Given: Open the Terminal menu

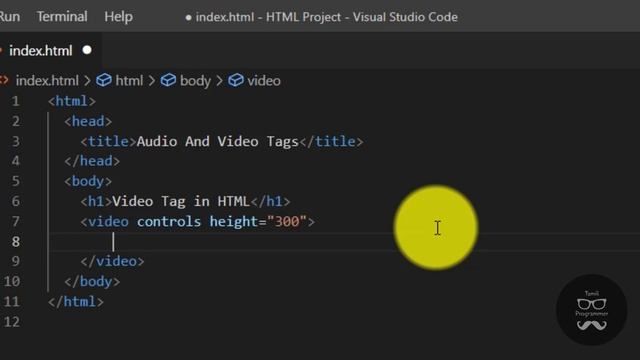Looking at the screenshot, I should point(62,17).
